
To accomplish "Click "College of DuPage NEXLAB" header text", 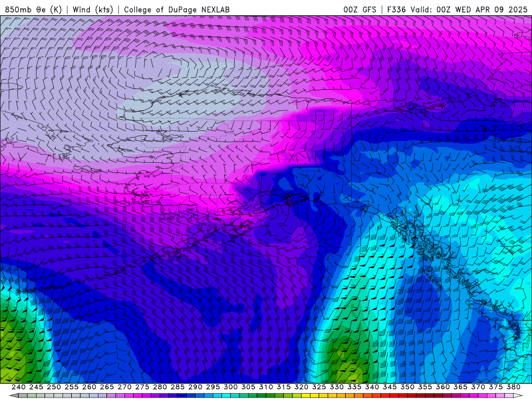I will [x=177, y=9].
